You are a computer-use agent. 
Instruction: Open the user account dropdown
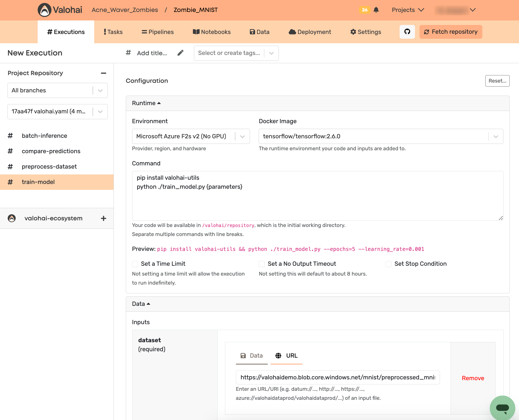pyautogui.click(x=455, y=10)
